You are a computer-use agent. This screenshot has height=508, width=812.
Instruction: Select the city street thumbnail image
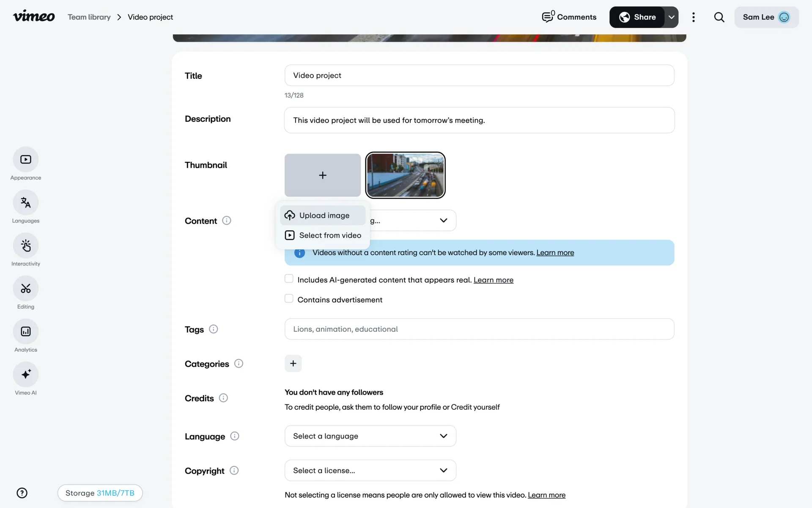click(x=405, y=175)
